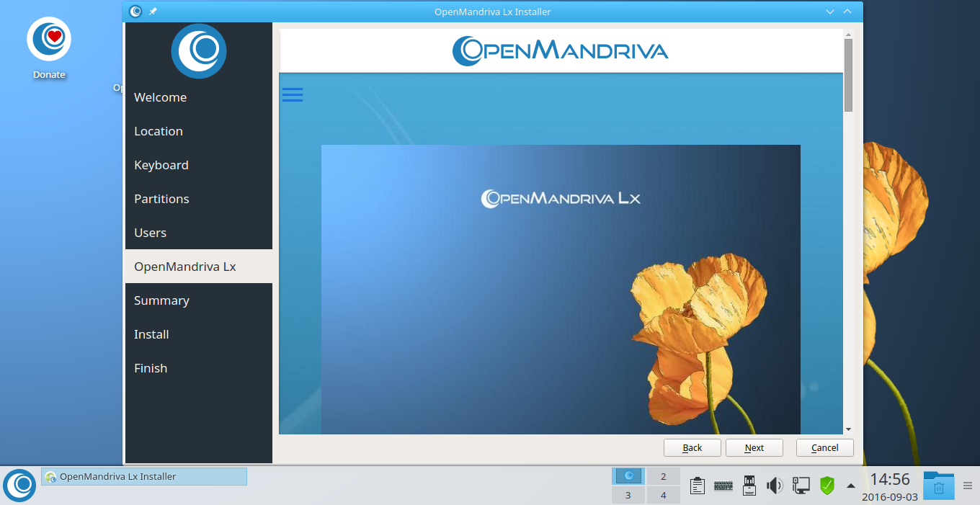
Task: Minimize the installer window
Action: 830,12
